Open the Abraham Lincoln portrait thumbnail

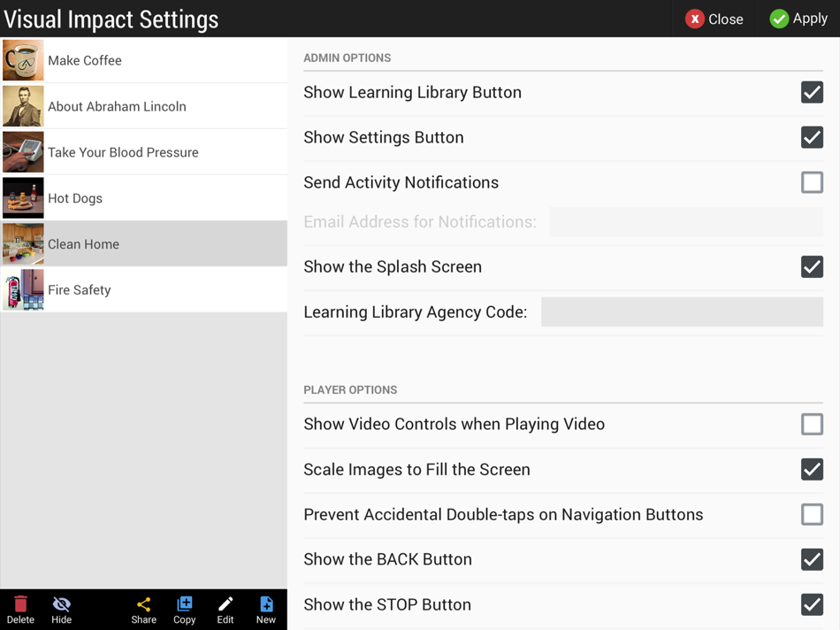[23, 106]
